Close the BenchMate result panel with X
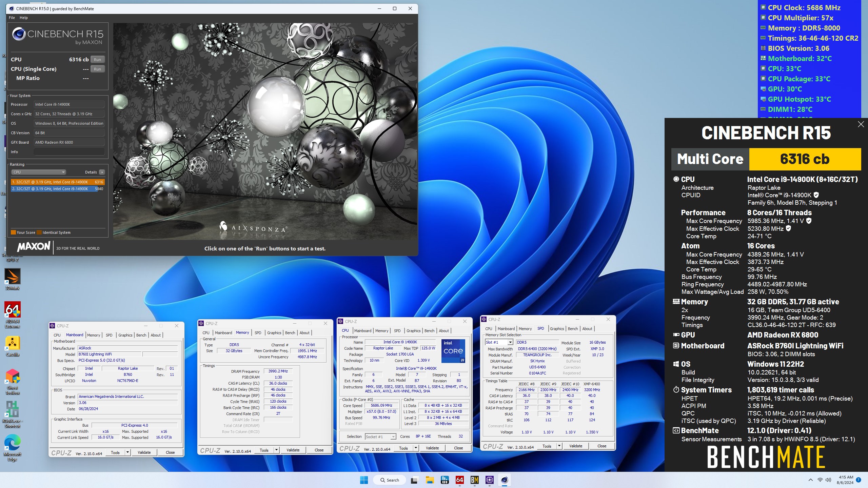868x488 pixels. click(x=861, y=124)
